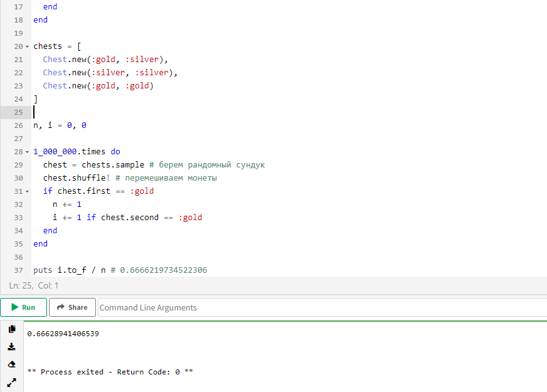547x392 pixels.
Task: Run the Ruby program
Action: pyautogui.click(x=23, y=307)
